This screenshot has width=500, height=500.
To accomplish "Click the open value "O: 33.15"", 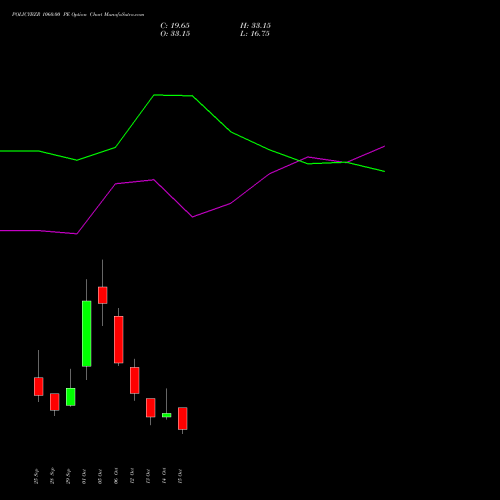I will click(x=175, y=34).
